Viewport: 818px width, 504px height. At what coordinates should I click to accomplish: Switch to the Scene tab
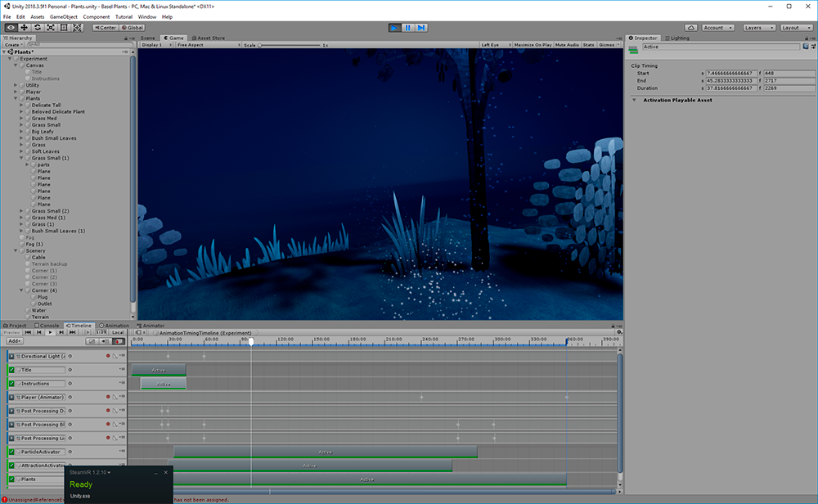148,38
